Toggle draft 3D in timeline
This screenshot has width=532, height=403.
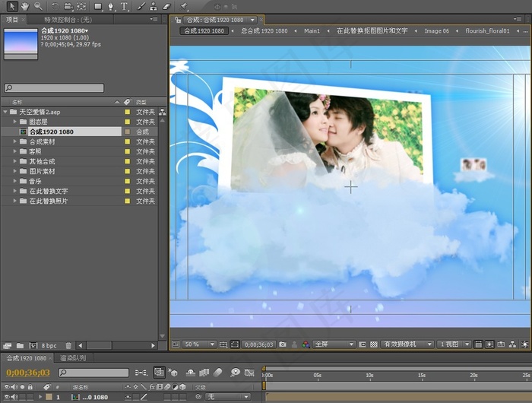(173, 373)
